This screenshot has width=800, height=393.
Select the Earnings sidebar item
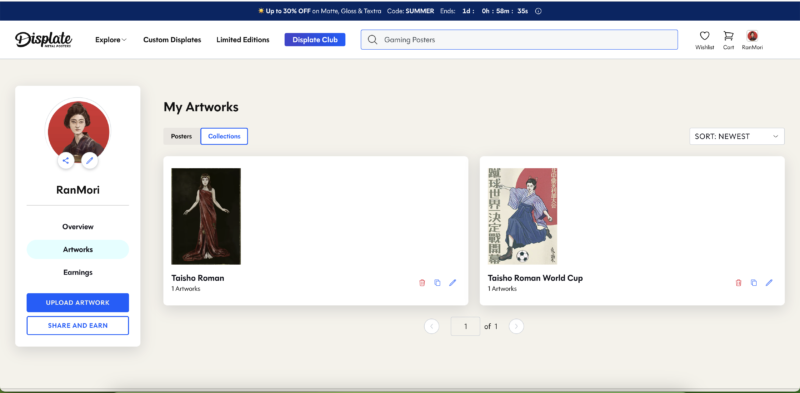click(x=78, y=273)
